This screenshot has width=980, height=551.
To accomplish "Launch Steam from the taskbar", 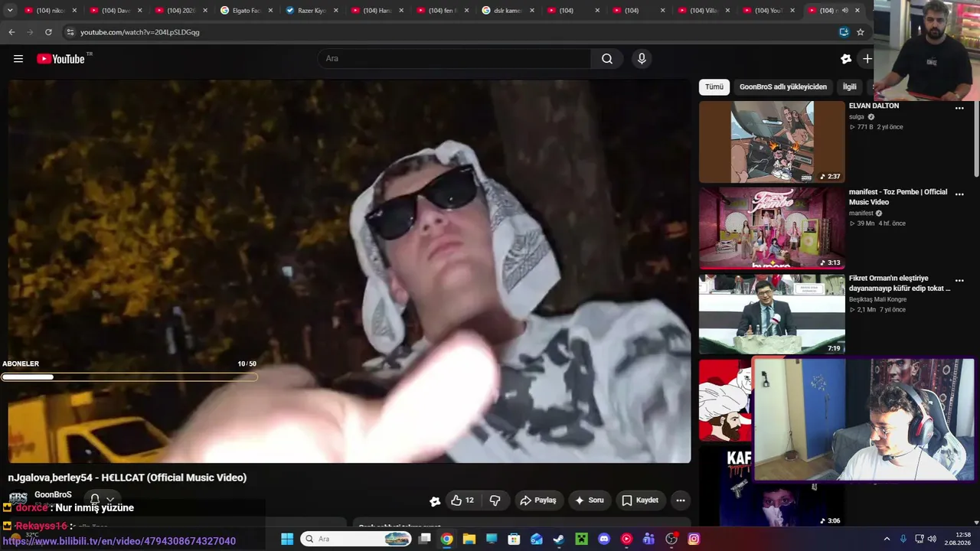I will pyautogui.click(x=559, y=539).
